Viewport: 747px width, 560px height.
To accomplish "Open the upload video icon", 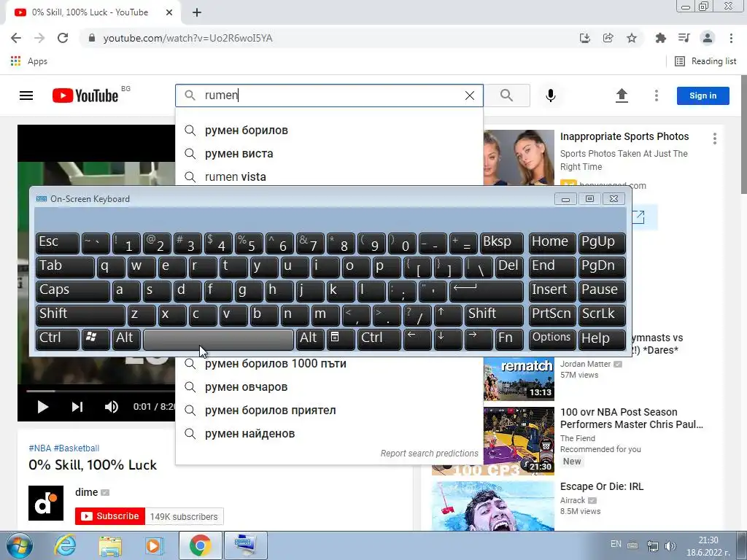I will tap(622, 96).
